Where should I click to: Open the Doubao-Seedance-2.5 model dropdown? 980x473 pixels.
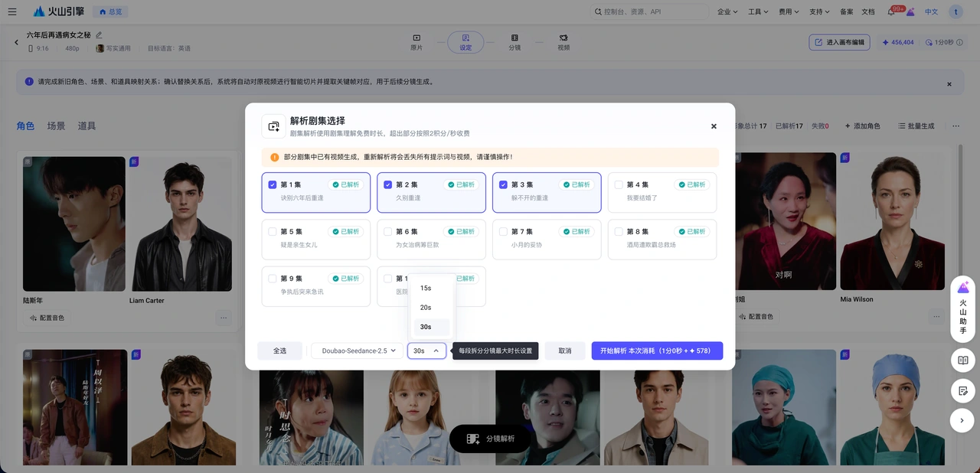point(357,351)
